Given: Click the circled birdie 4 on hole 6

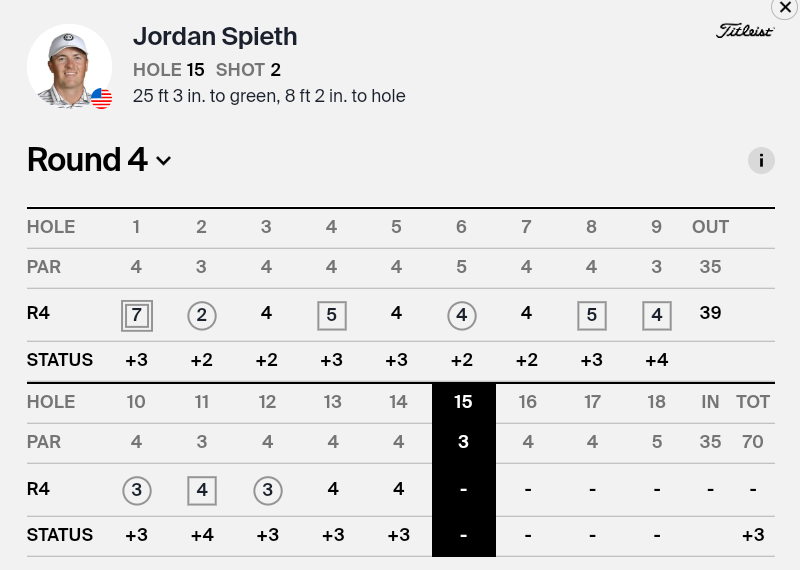Looking at the screenshot, I should [x=461, y=316].
